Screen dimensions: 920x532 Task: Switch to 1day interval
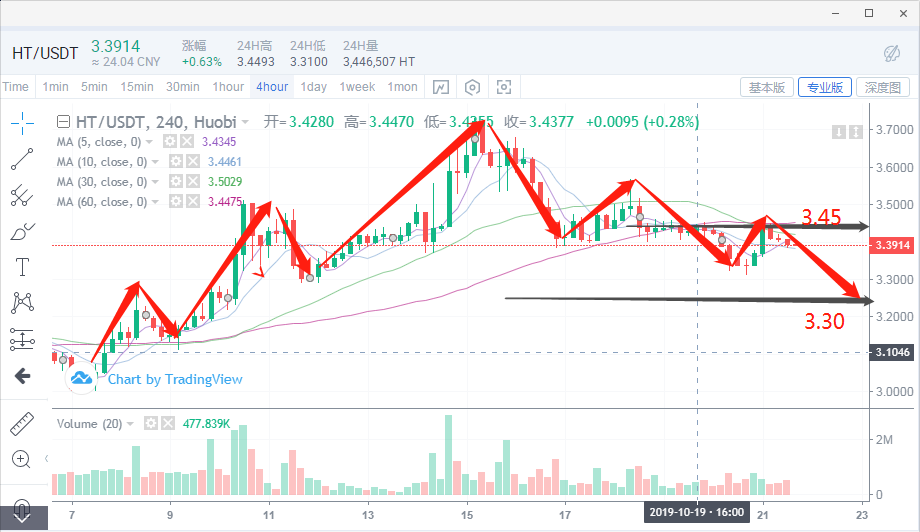coord(314,87)
